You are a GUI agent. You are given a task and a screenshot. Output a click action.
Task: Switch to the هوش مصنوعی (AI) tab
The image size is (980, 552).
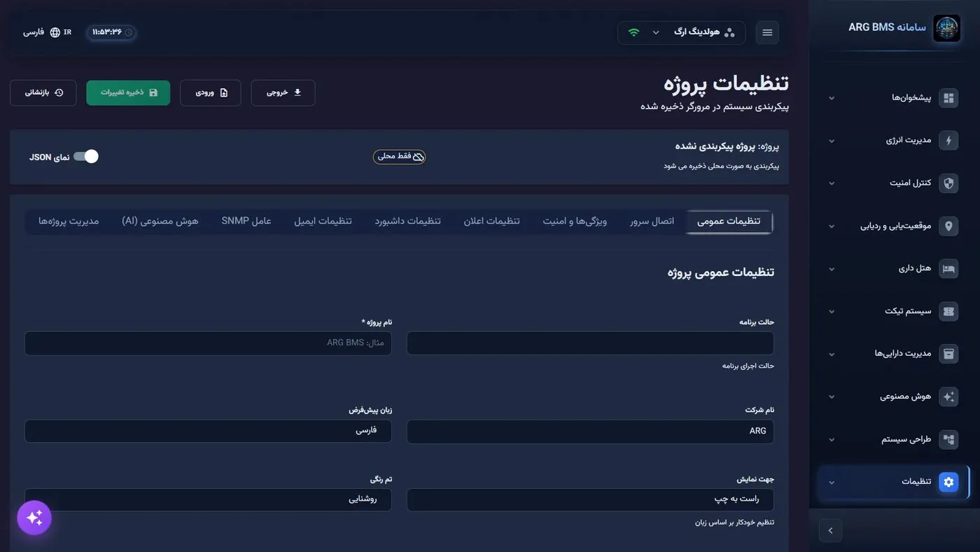[160, 221]
